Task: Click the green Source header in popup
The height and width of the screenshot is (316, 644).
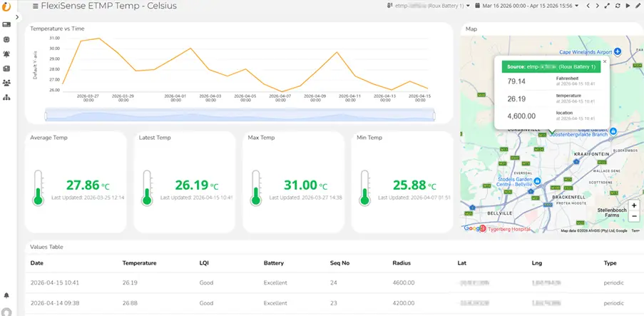Action: (x=551, y=66)
